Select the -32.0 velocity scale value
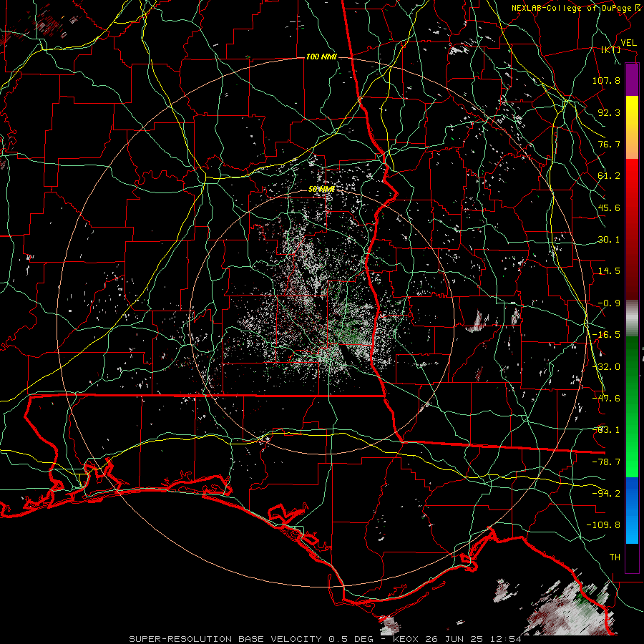This screenshot has height=644, width=644. pyautogui.click(x=606, y=367)
